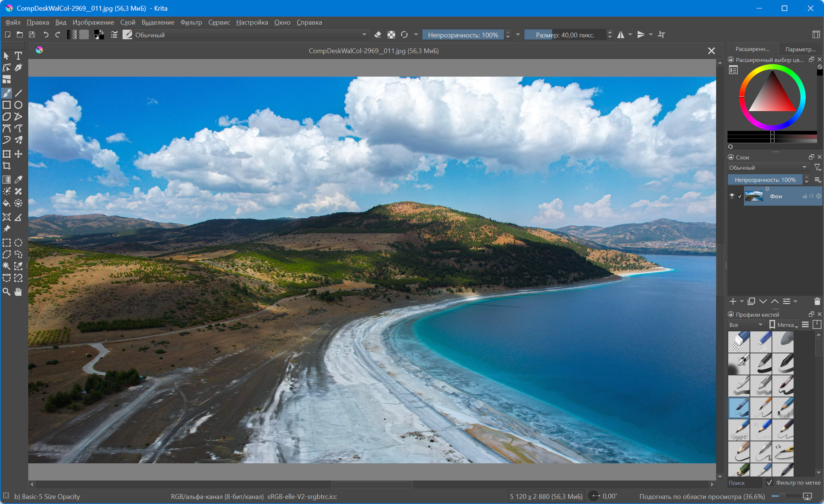Select the Gradient tool
824x504 pixels.
coord(7,180)
